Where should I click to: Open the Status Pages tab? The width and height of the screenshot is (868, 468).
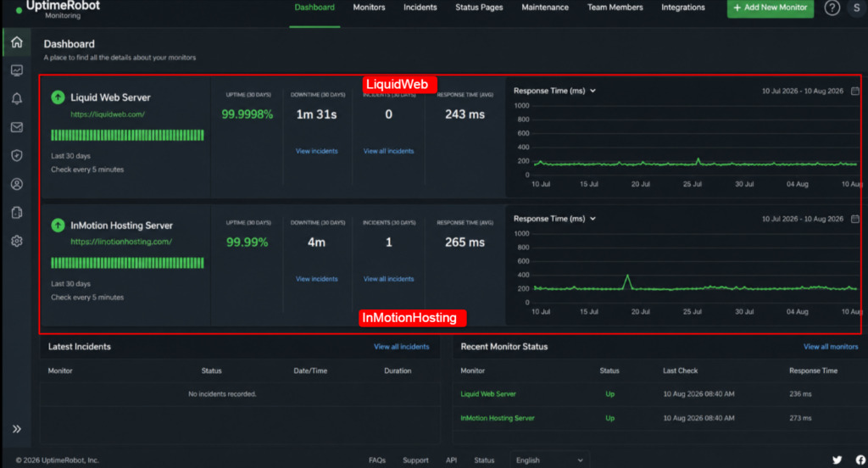pos(480,8)
